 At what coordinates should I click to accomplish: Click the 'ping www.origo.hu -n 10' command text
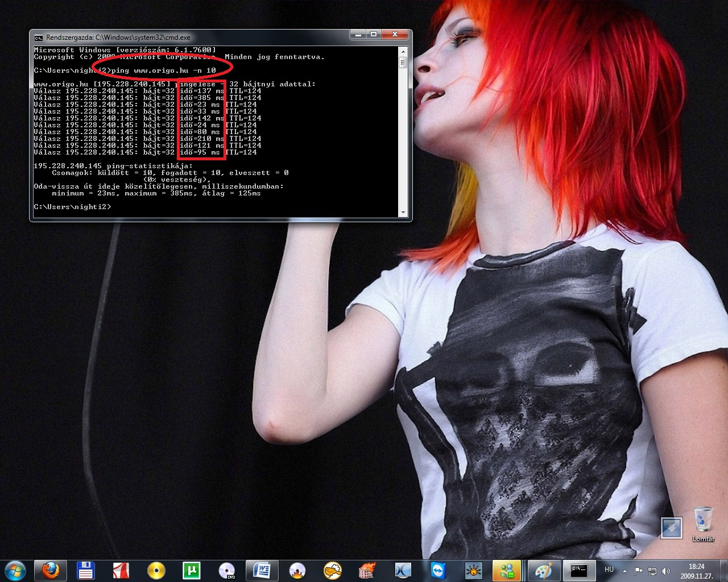click(163, 70)
